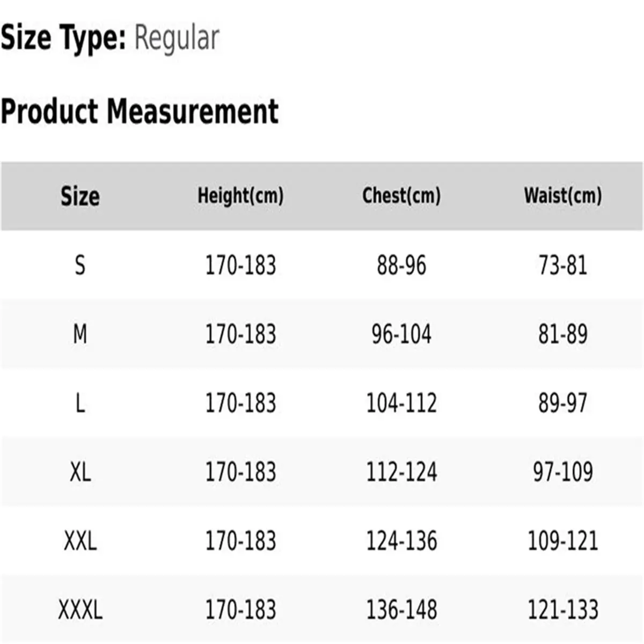The height and width of the screenshot is (644, 644).
Task: Click waist value 97-109 for size XL
Action: tap(563, 472)
